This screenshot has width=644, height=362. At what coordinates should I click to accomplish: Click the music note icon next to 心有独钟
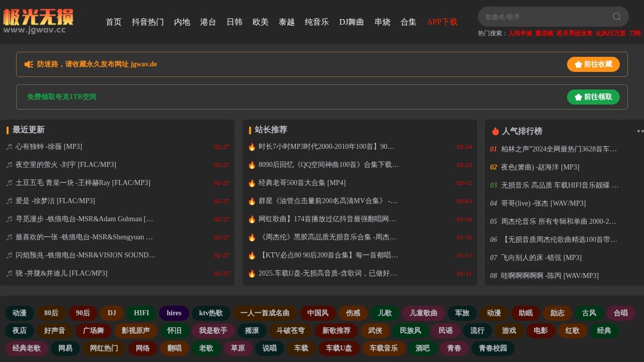point(9,146)
